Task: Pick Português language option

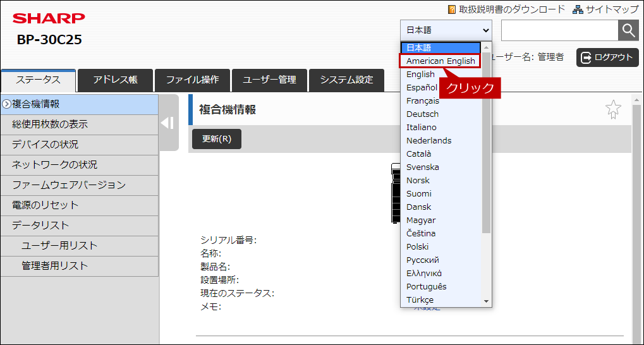Action: [440, 287]
